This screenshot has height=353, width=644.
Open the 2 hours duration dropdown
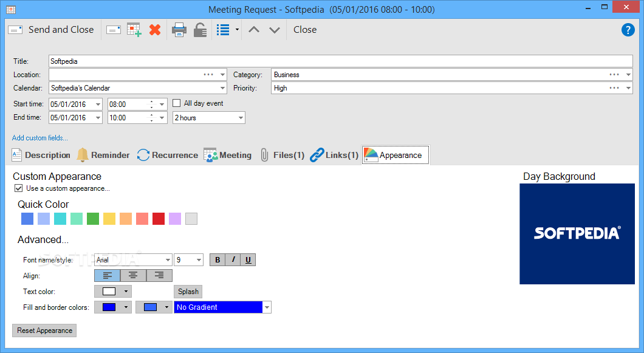pos(241,118)
